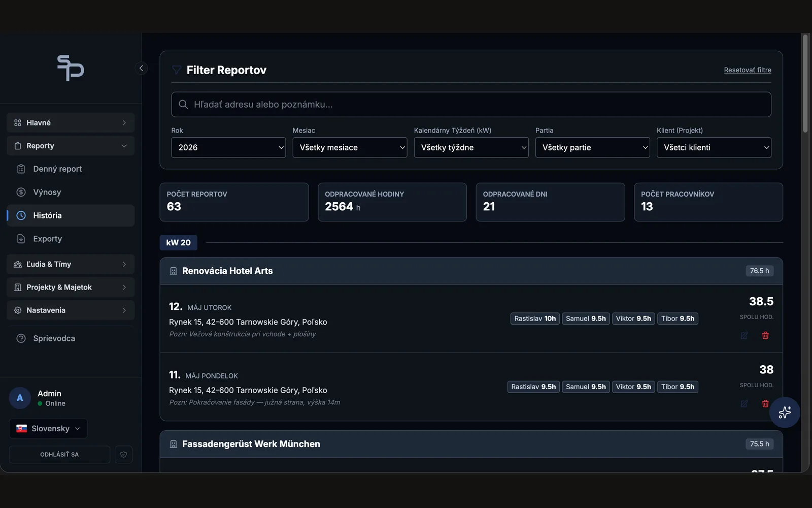This screenshot has height=508, width=812.
Task: Select História in sidebar
Action: pyautogui.click(x=71, y=215)
